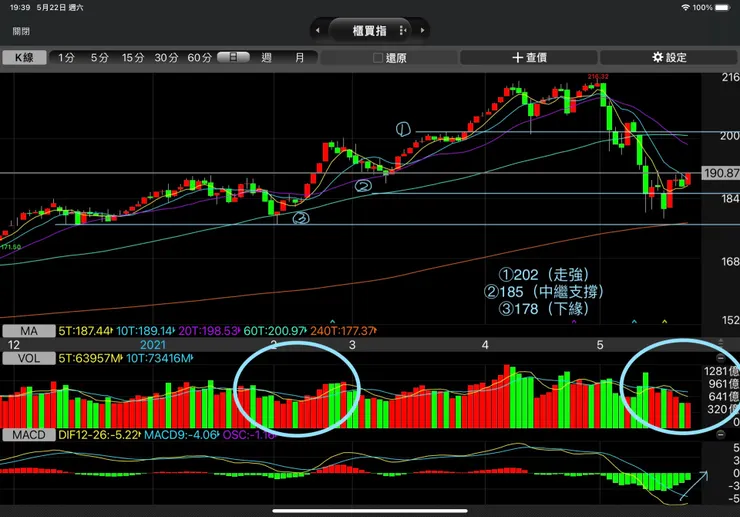Tap the 60T:200.97 moving average value

point(275,331)
